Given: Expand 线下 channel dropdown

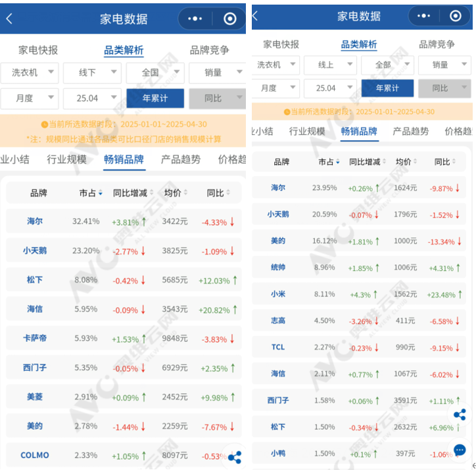Looking at the screenshot, I should click(x=92, y=73).
